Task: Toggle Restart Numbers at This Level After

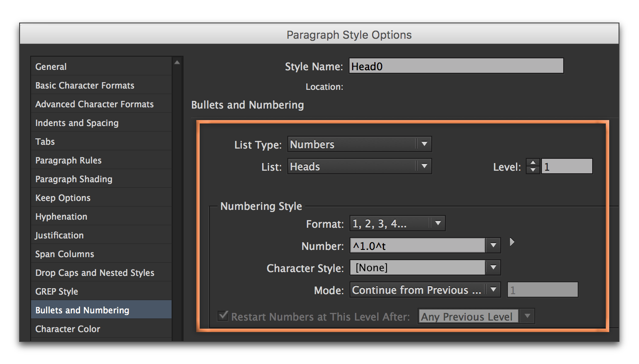Action: tap(223, 316)
